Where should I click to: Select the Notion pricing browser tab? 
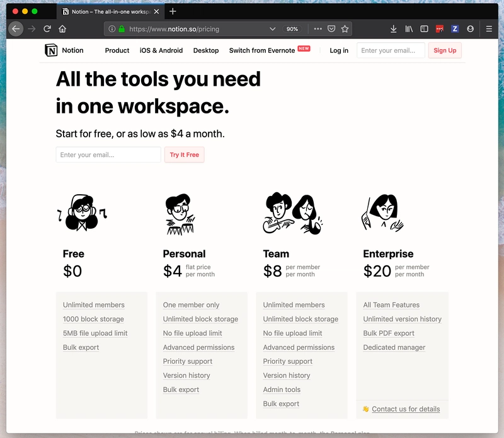pyautogui.click(x=111, y=11)
